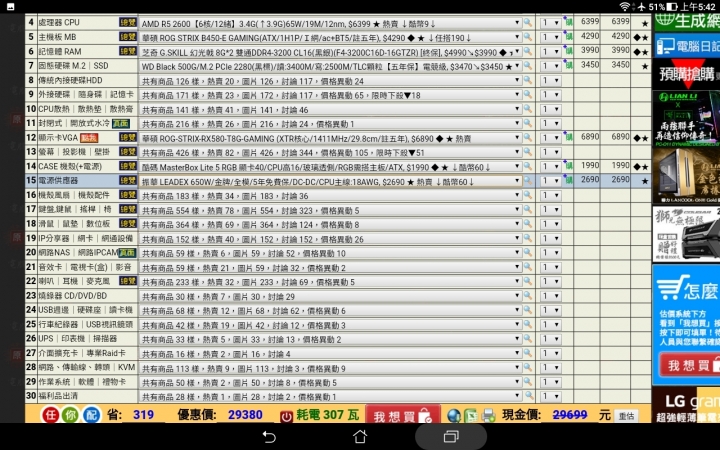Open the quantity dropdown in 燒錄器 CD/DVD/BD row
The width and height of the screenshot is (720, 450).
pos(550,296)
